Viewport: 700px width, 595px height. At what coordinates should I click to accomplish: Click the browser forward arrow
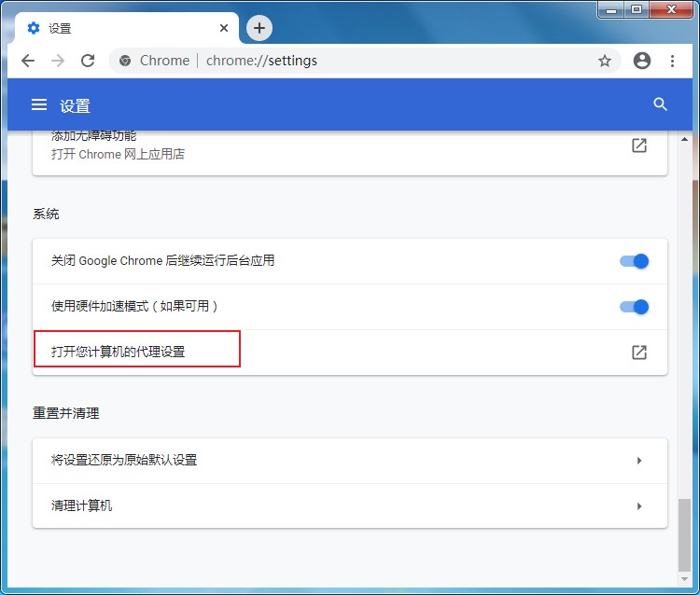tap(58, 61)
